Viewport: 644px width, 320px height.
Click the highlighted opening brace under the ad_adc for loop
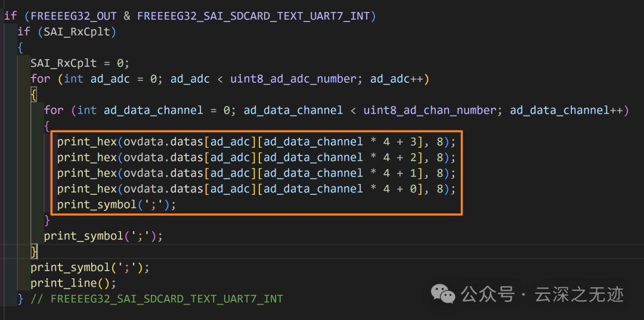[33, 95]
